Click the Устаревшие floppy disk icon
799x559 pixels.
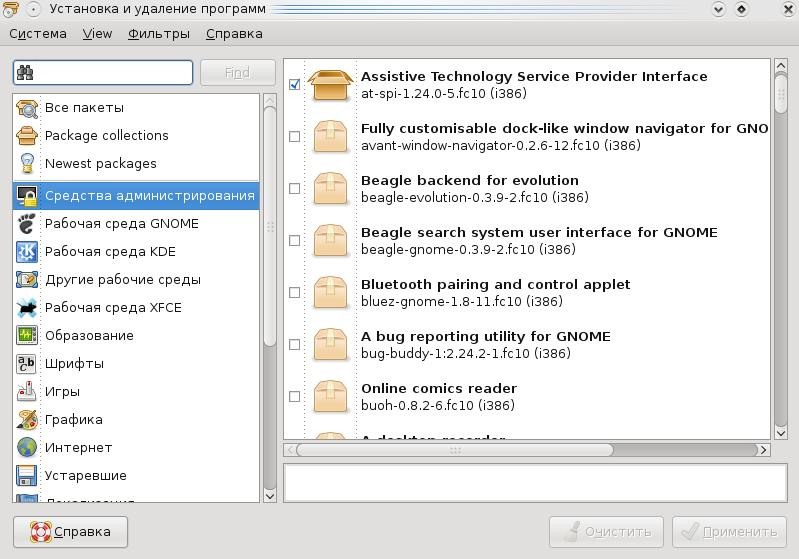pos(27,475)
